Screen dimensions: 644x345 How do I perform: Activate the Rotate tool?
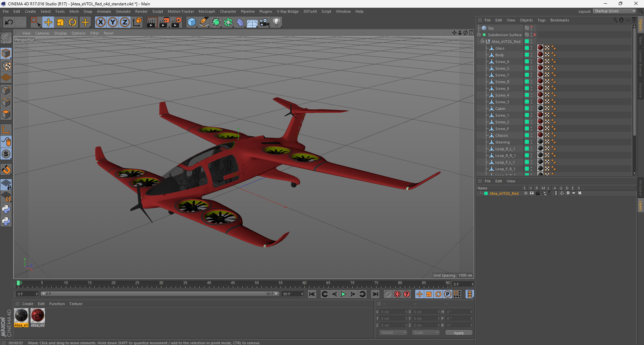pyautogui.click(x=72, y=22)
